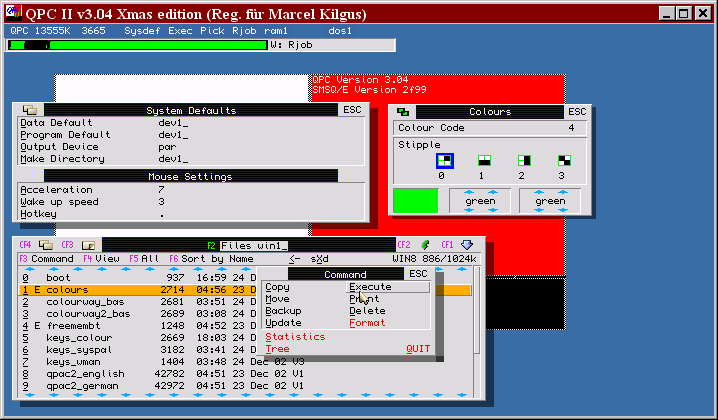
Task: Click the green wake icon next to CF2
Action: tap(425, 245)
